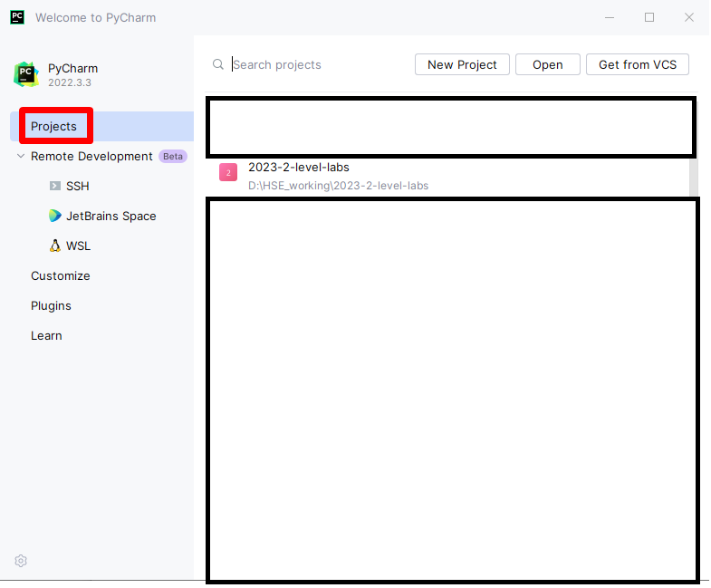This screenshot has height=588, width=711.
Task: Open the Customize section
Action: 61,275
